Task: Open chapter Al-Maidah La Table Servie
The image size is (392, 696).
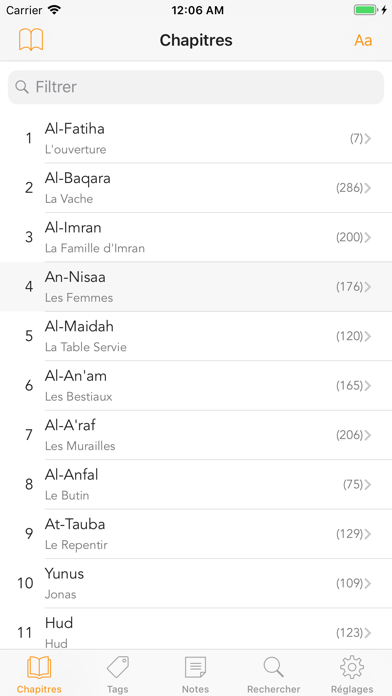Action: [196, 336]
